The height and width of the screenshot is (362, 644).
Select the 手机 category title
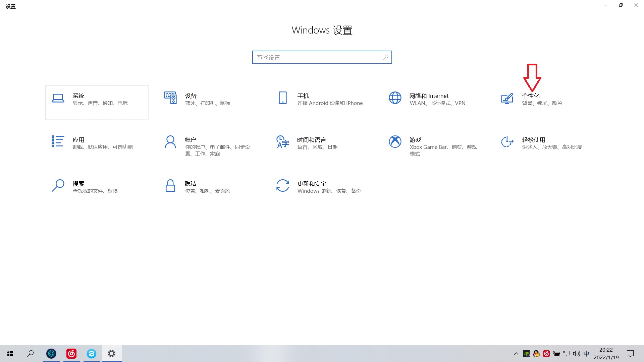click(x=303, y=96)
